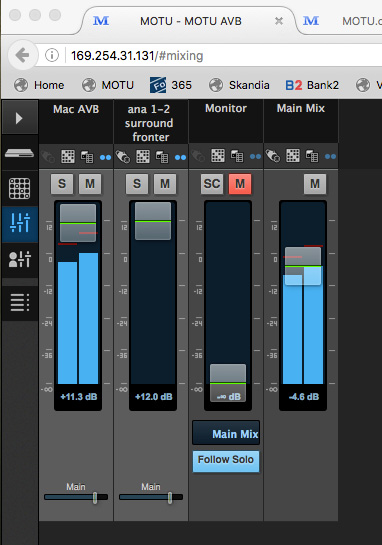Click the Main Mix channel title

point(301,108)
